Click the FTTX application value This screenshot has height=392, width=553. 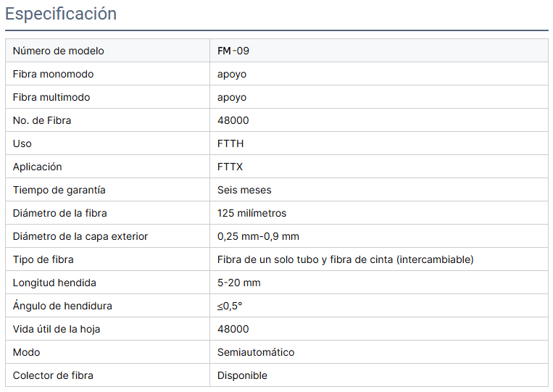click(x=230, y=167)
